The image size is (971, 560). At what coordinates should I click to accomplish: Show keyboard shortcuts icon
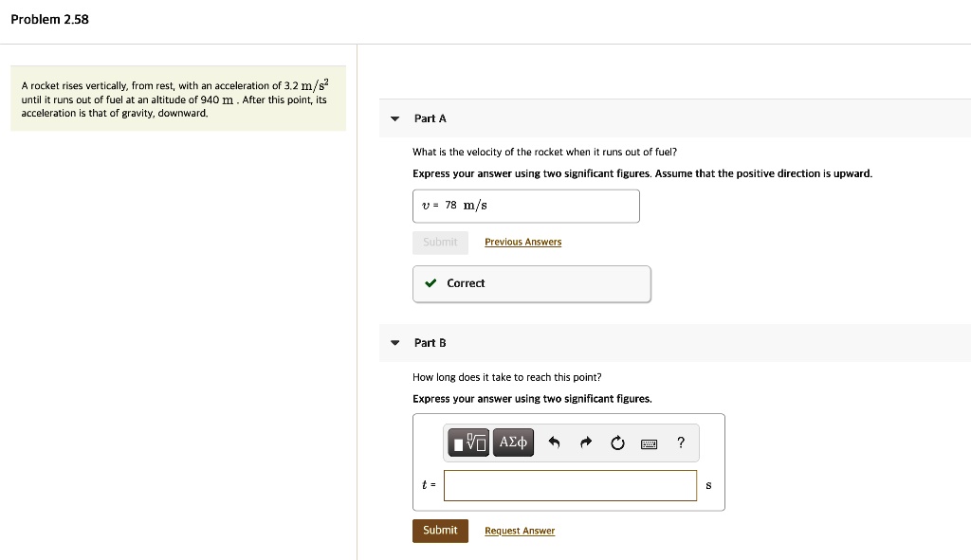click(649, 443)
